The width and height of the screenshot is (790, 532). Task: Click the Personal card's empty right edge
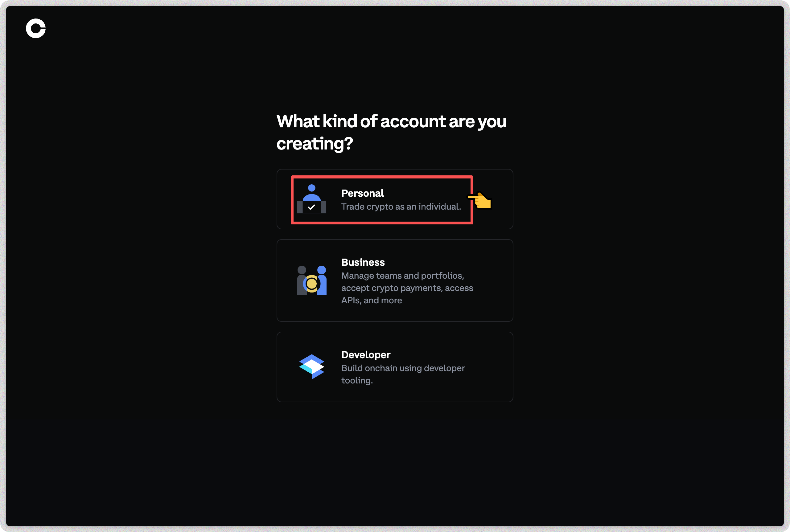(502, 199)
